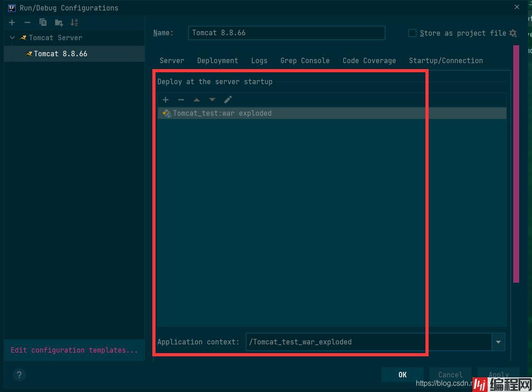Screen dimensions: 532x392
Task: Add a new run configuration
Action: (x=12, y=22)
